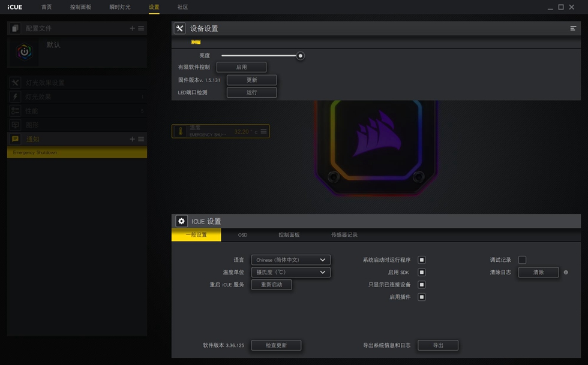Open the 通知 section list menu
The width and height of the screenshot is (588, 365).
[x=141, y=139]
